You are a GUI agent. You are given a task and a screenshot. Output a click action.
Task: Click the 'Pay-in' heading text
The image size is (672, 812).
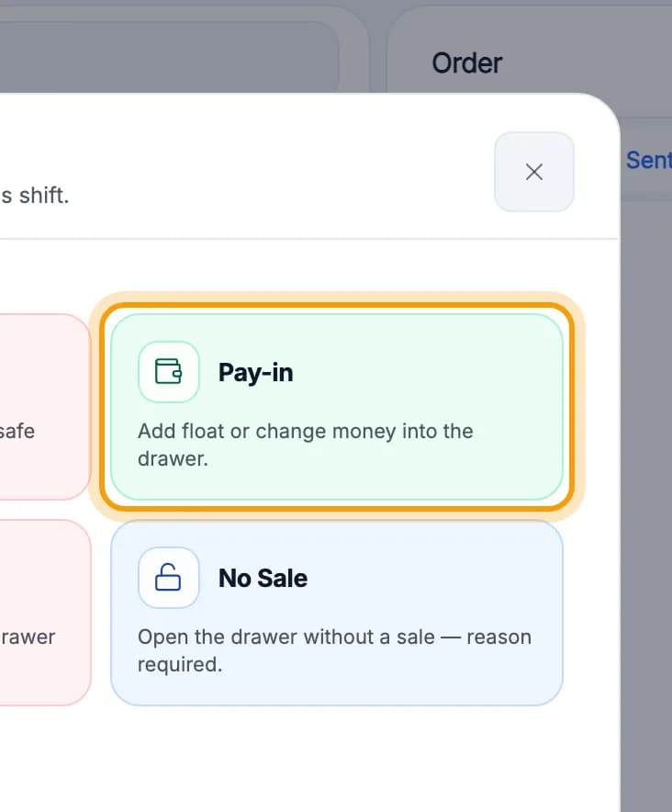pos(256,372)
